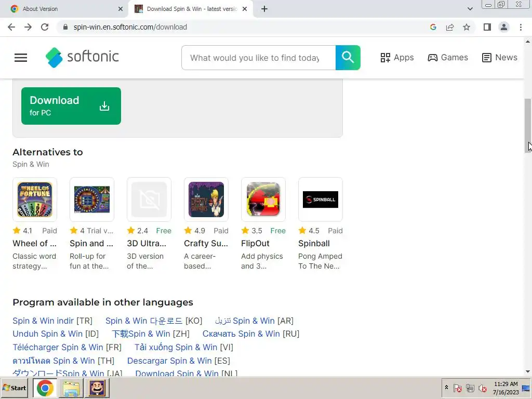Click the 'Spinball' title text

pyautogui.click(x=314, y=244)
